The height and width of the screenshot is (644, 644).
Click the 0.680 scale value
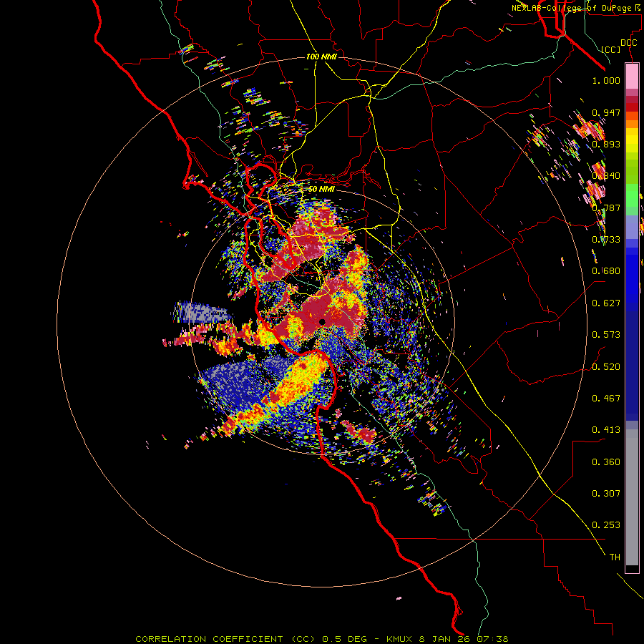click(x=606, y=271)
